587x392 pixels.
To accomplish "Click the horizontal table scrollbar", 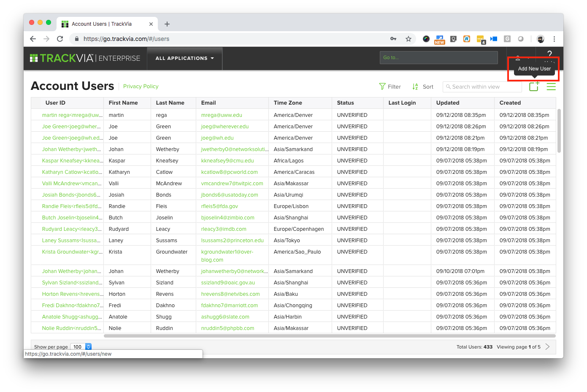I will pos(330,336).
